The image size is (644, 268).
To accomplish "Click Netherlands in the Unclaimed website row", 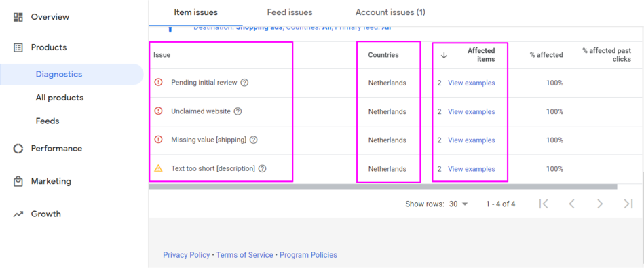I will pos(387,112).
